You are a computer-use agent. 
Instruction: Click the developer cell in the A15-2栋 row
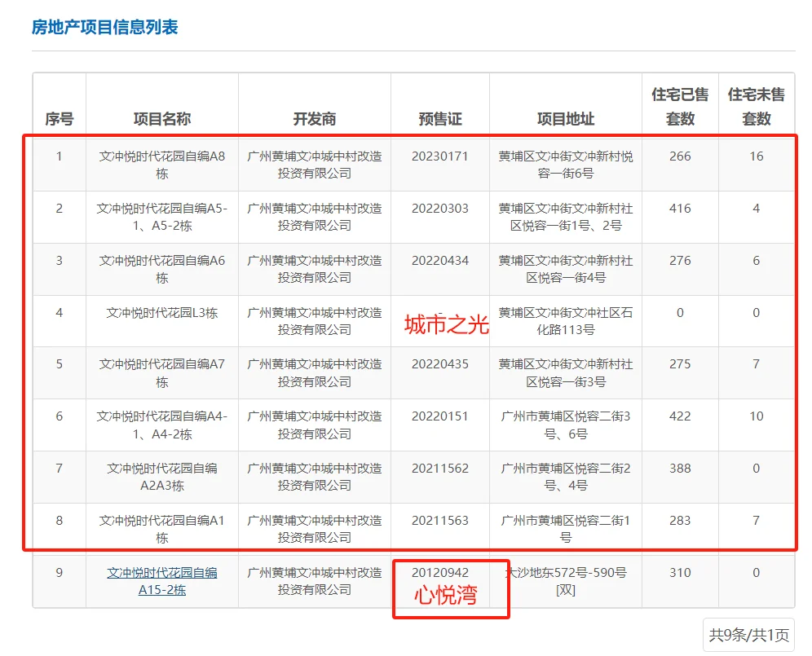tap(315, 581)
